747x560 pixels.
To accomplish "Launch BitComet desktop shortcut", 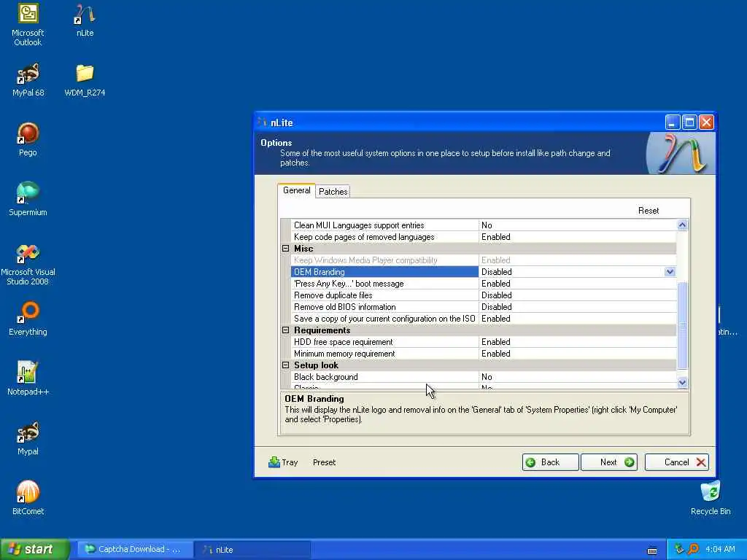I will pos(28,498).
